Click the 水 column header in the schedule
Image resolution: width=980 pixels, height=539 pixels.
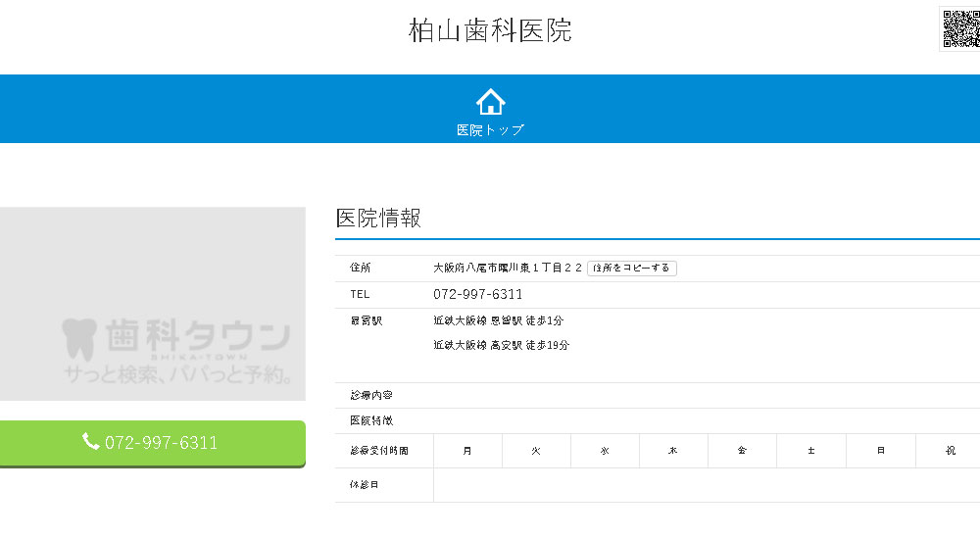[x=605, y=451]
